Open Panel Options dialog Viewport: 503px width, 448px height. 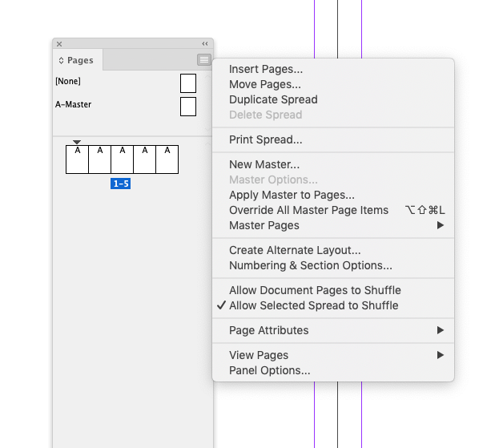pos(269,370)
